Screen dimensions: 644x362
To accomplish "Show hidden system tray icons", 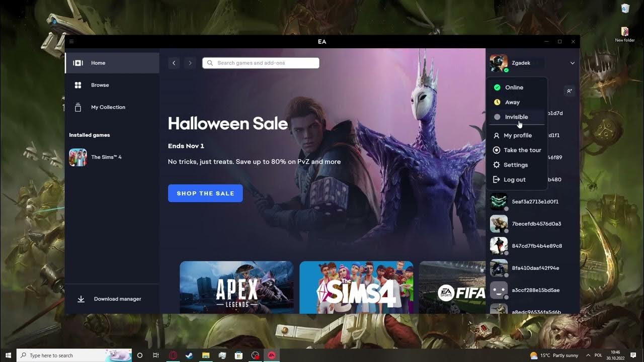I will click(x=588, y=355).
